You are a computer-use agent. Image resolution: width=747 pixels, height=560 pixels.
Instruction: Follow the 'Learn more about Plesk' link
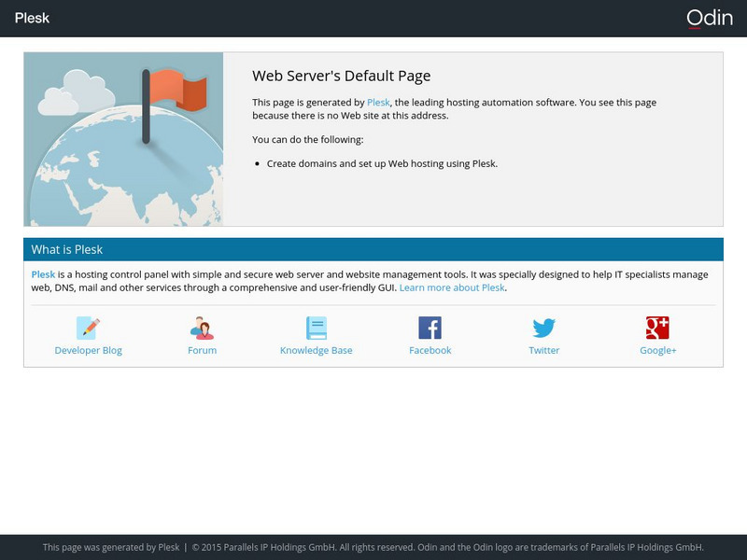click(452, 288)
